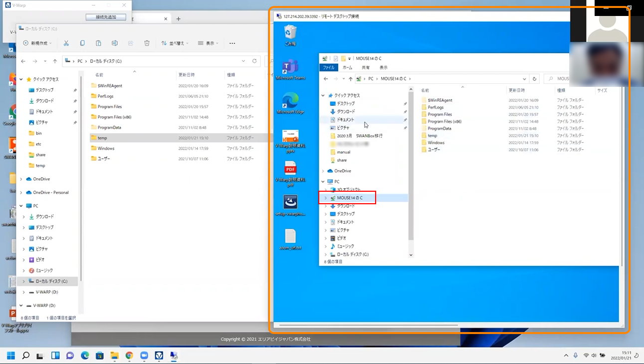Expand ローカル ディスク (C:) node in local Explorer tree
This screenshot has height=364, width=644.
click(23, 281)
